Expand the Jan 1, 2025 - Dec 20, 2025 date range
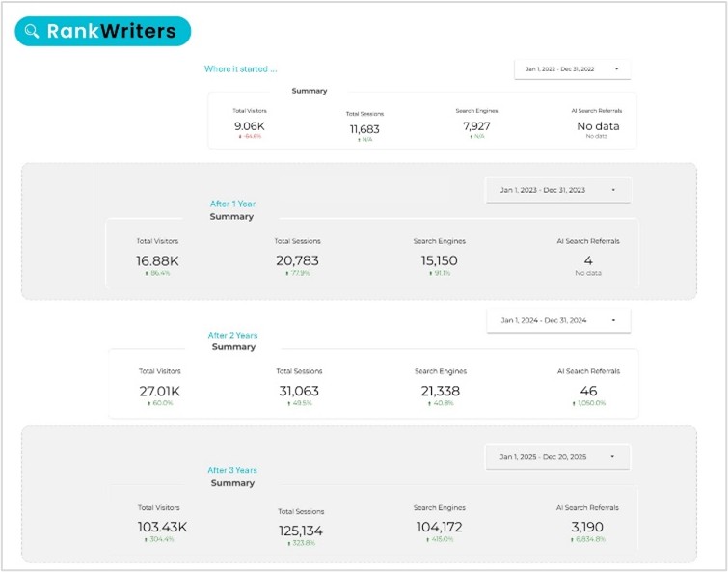 point(557,456)
